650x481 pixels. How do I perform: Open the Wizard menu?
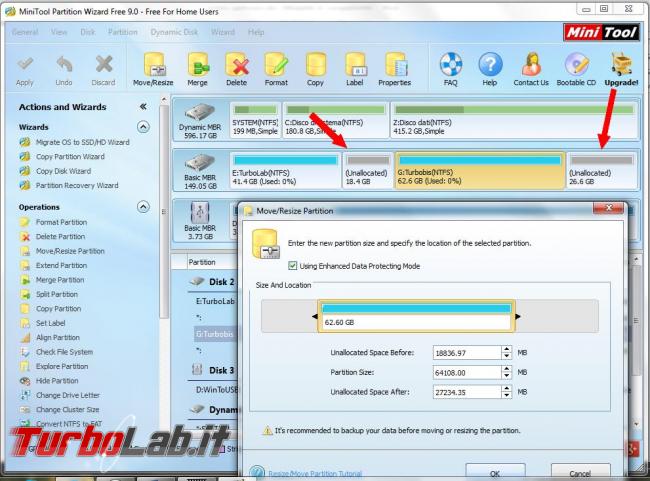coord(223,32)
